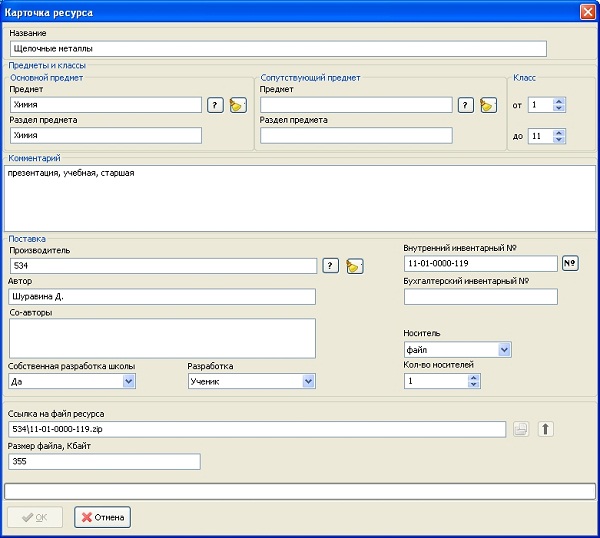Click the file icon next to the resource link
Image resolution: width=600 pixels, height=538 pixels.
pos(521,429)
